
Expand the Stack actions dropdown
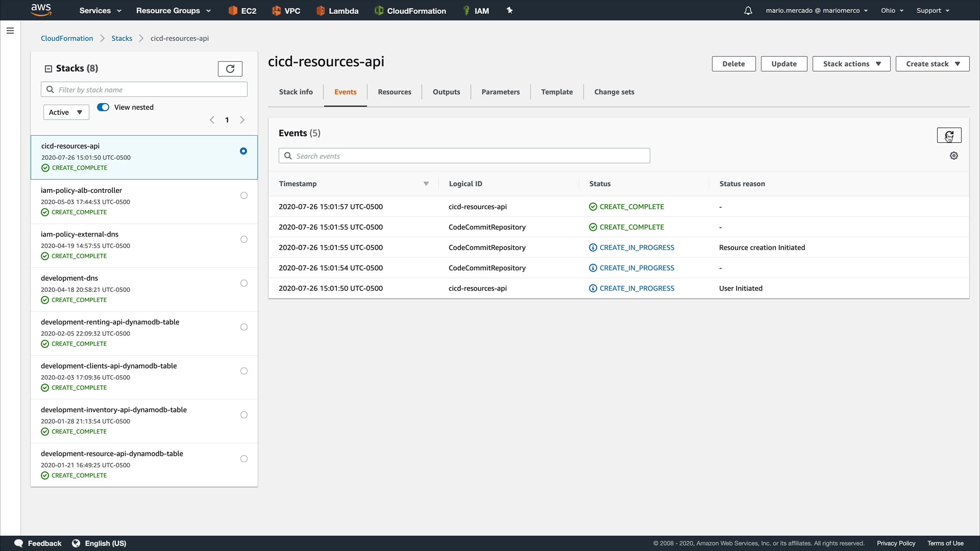[x=851, y=64]
